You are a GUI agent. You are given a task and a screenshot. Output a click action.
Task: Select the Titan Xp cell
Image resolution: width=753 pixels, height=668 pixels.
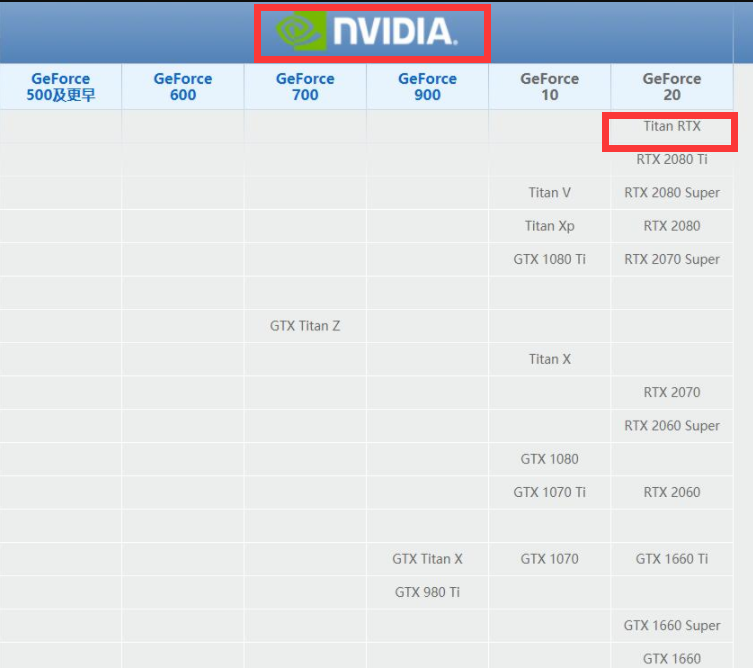point(550,226)
